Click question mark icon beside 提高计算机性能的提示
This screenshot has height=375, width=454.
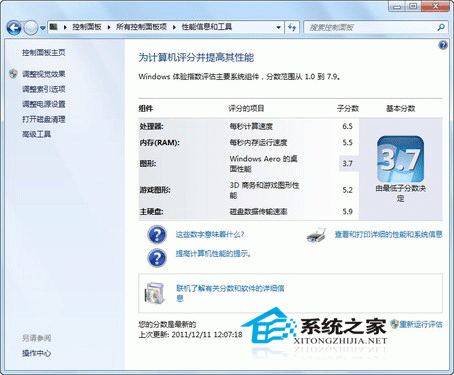[157, 257]
